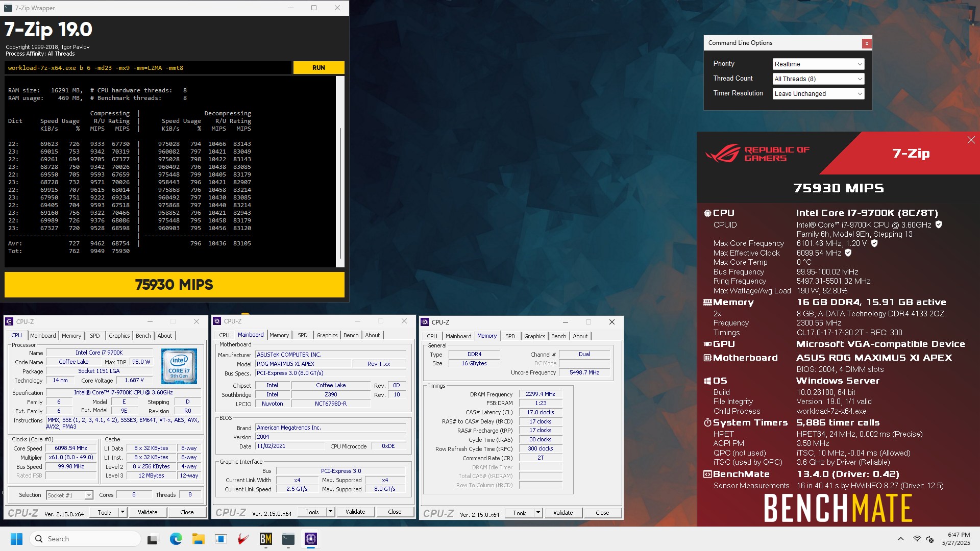Show hidden system tray icons
The height and width of the screenshot is (551, 980).
tap(901, 539)
